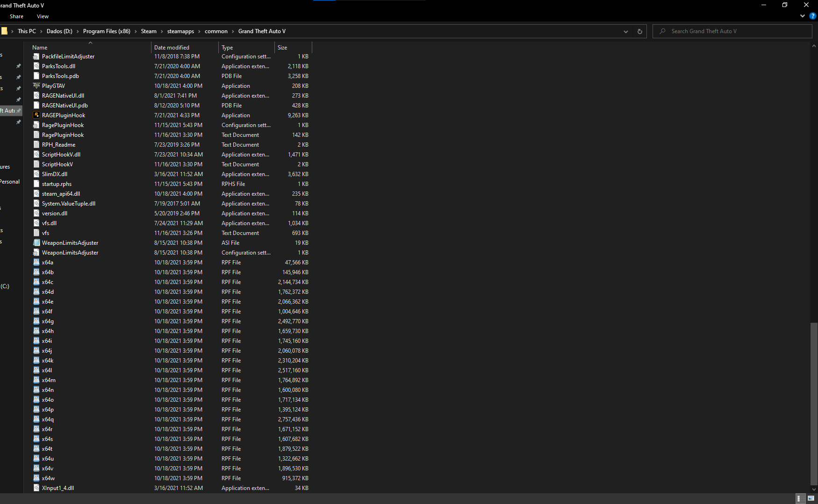Open the Share ribbon tab
Viewport: 818px width, 504px height.
[x=16, y=16]
